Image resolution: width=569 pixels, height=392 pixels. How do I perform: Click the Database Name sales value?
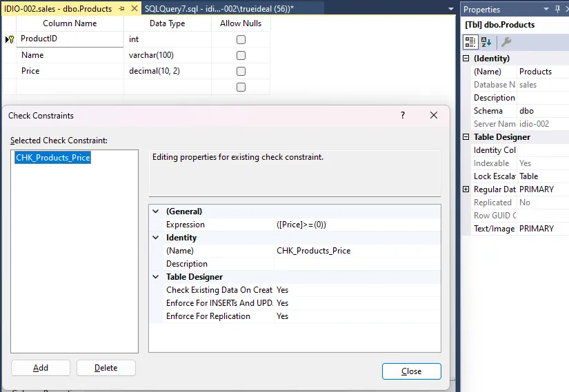pos(543,85)
